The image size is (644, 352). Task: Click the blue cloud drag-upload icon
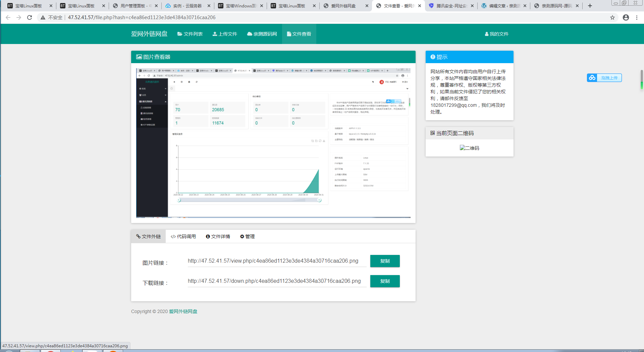click(x=592, y=78)
